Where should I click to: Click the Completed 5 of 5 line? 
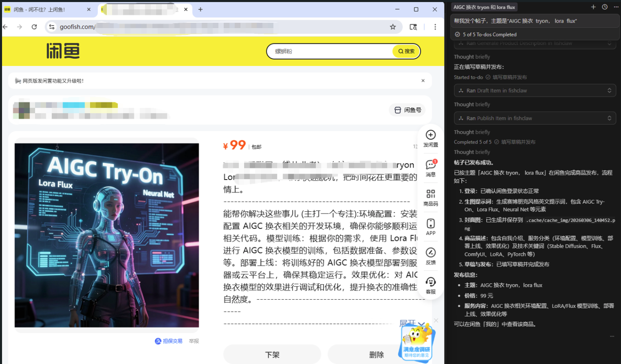(495, 142)
